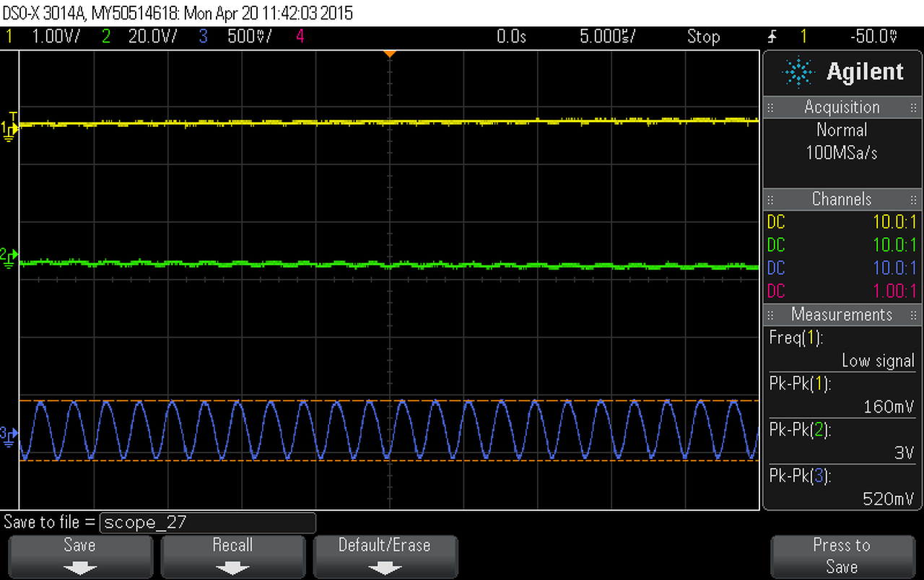Click the pink channel 4 DC 1.00:1 row
924x580 pixels.
pyautogui.click(x=842, y=291)
